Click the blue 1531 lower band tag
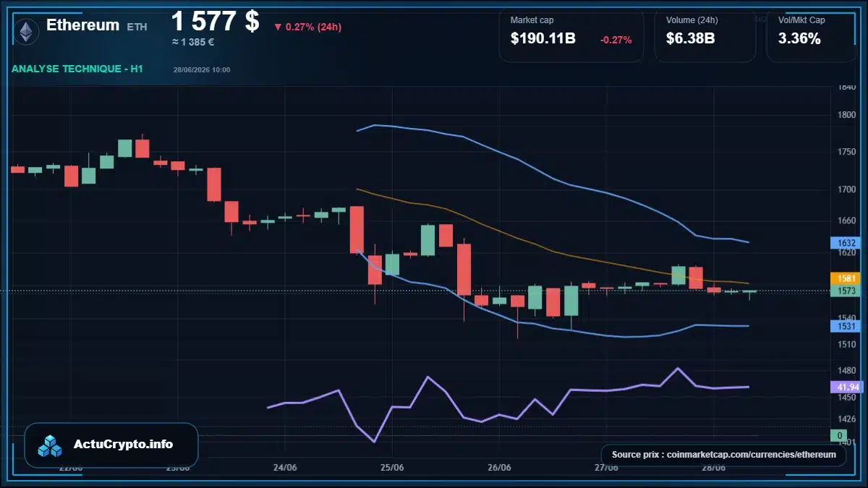The height and width of the screenshot is (488, 868). click(847, 326)
